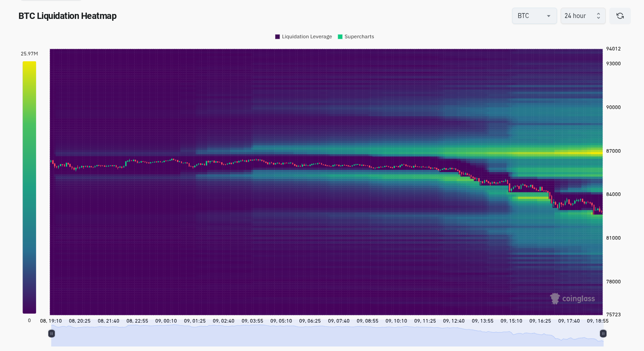Open the BTC coin dropdown
The height and width of the screenshot is (351, 644).
click(534, 16)
